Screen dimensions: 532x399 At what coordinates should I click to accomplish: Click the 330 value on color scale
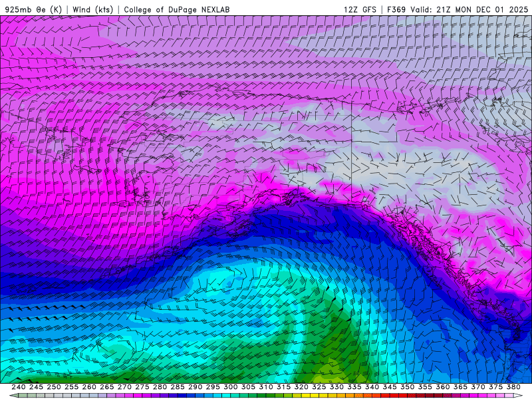click(336, 387)
